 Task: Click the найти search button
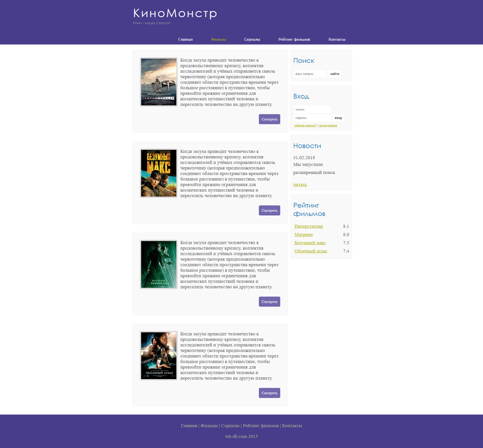(335, 74)
